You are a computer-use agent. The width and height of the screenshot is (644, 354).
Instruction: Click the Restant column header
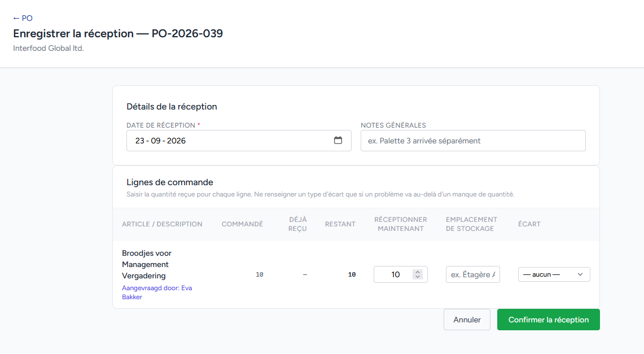coord(340,224)
